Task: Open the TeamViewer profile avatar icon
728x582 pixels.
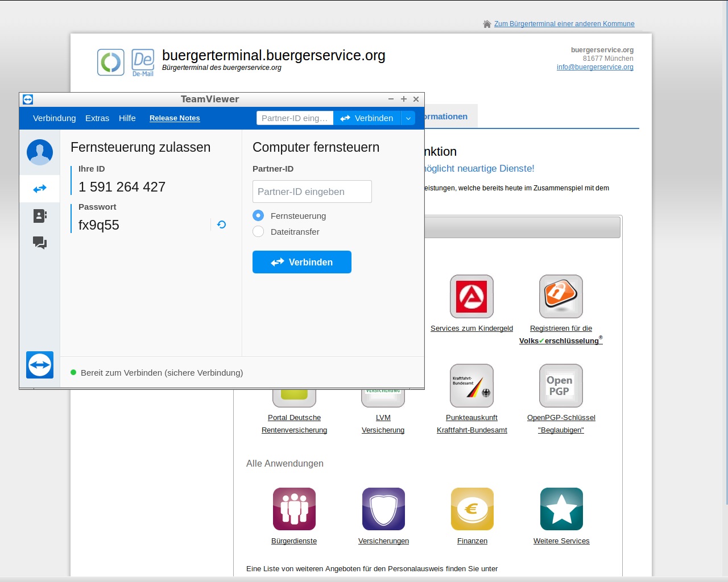Action: [40, 152]
